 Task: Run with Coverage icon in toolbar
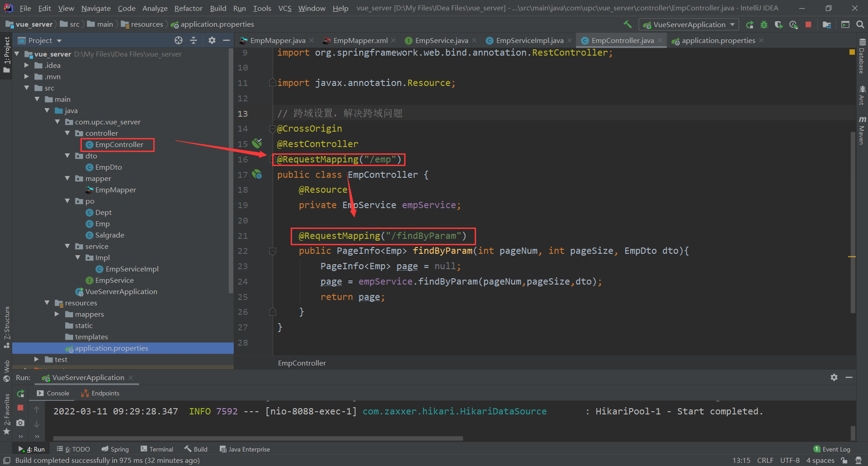778,24
